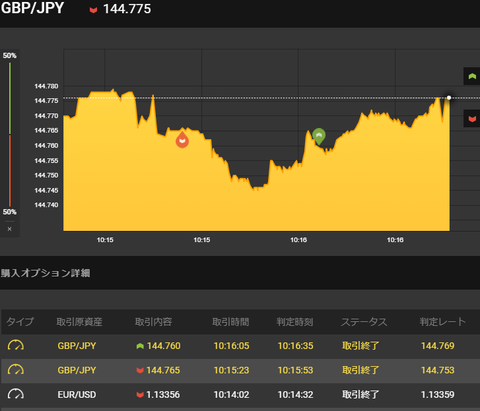Select the GBP/JPY trade at 10:15:23
This screenshot has height=411, width=480.
240,370
